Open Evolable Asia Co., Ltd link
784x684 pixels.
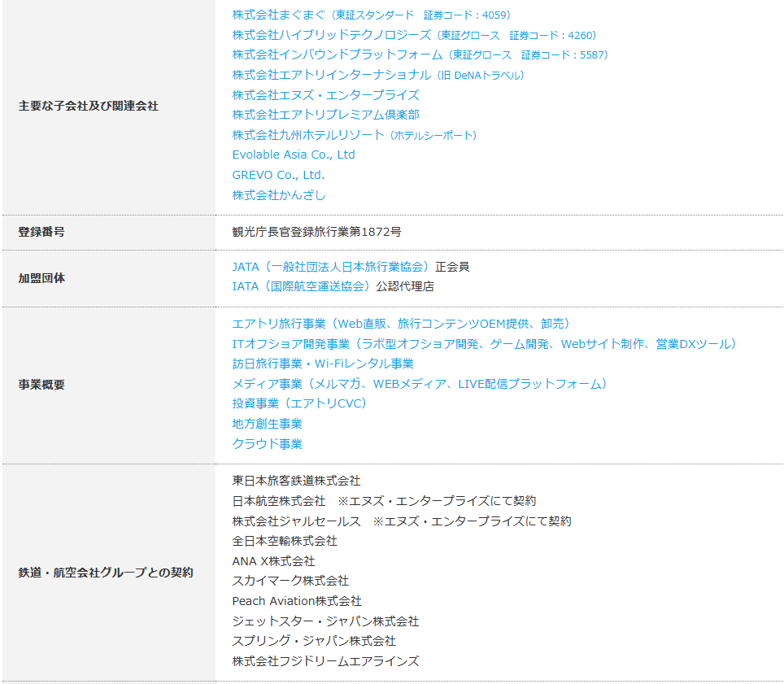click(294, 155)
